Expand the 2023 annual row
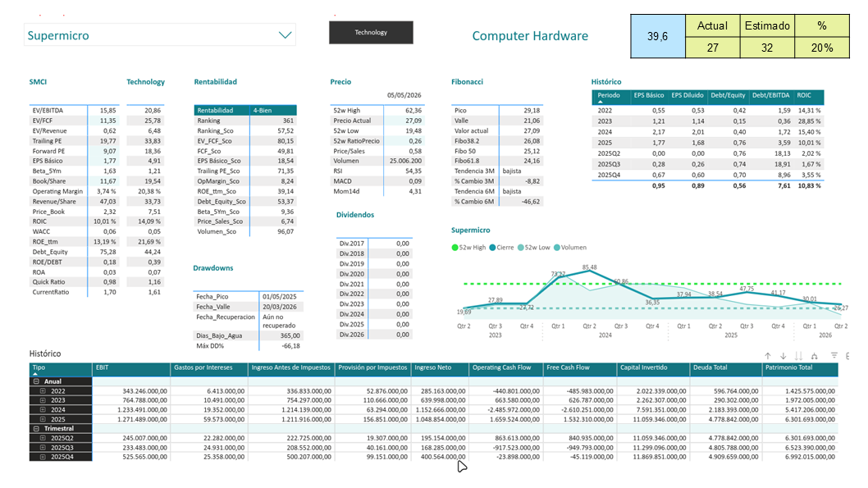868x488 pixels. point(43,400)
